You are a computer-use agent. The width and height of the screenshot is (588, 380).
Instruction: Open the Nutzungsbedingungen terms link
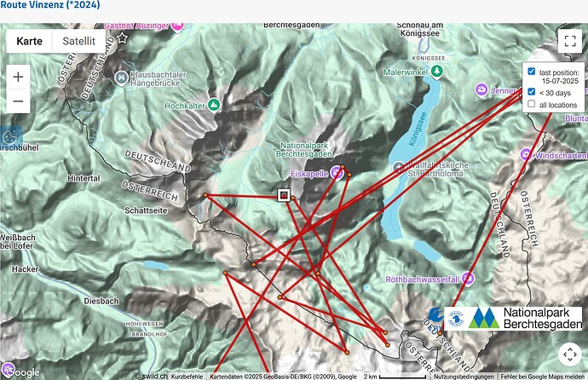[x=458, y=376]
